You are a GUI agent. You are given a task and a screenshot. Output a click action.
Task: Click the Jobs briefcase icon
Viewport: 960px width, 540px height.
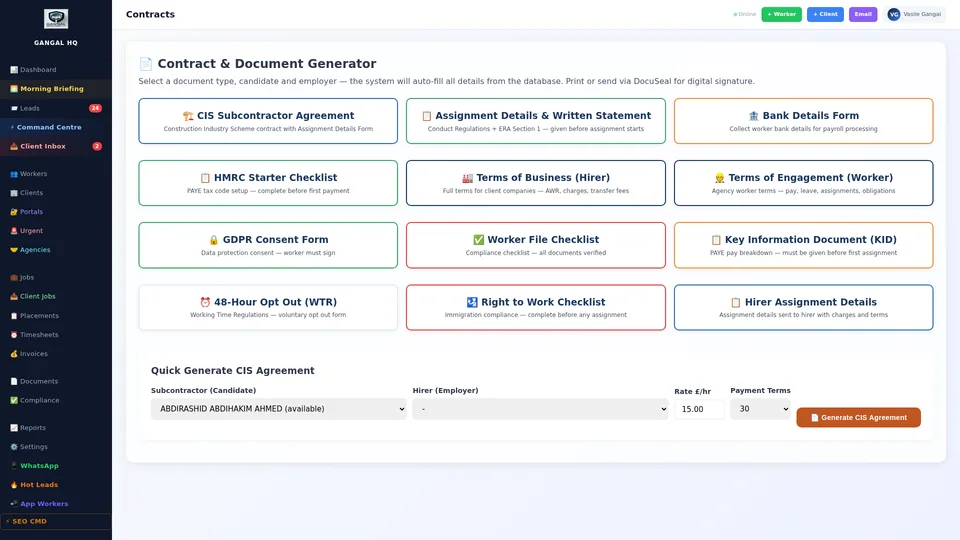coord(13,277)
